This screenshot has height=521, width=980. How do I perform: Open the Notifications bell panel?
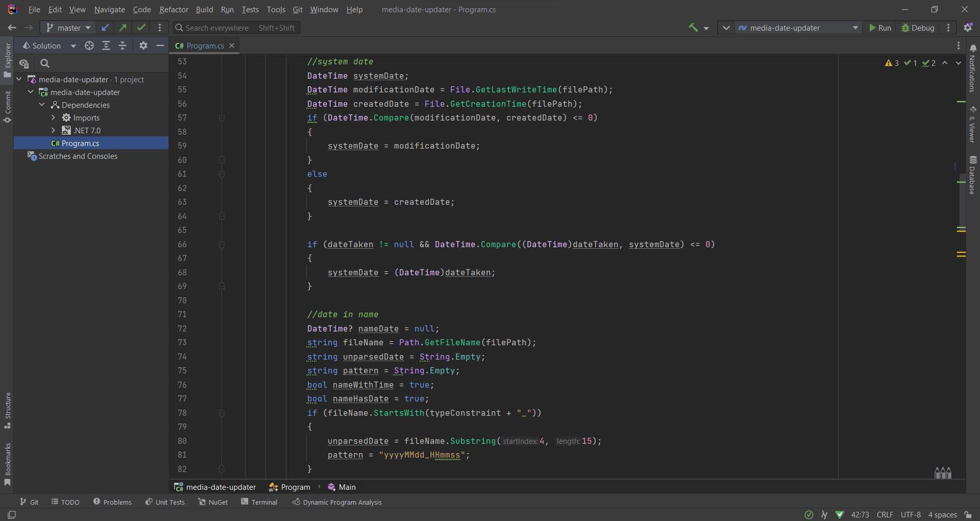click(x=972, y=49)
